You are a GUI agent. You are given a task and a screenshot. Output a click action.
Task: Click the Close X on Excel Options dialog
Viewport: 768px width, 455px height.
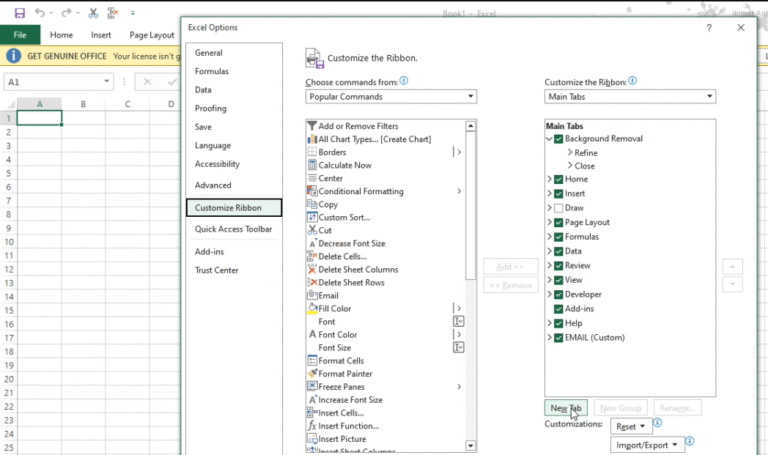pos(741,28)
